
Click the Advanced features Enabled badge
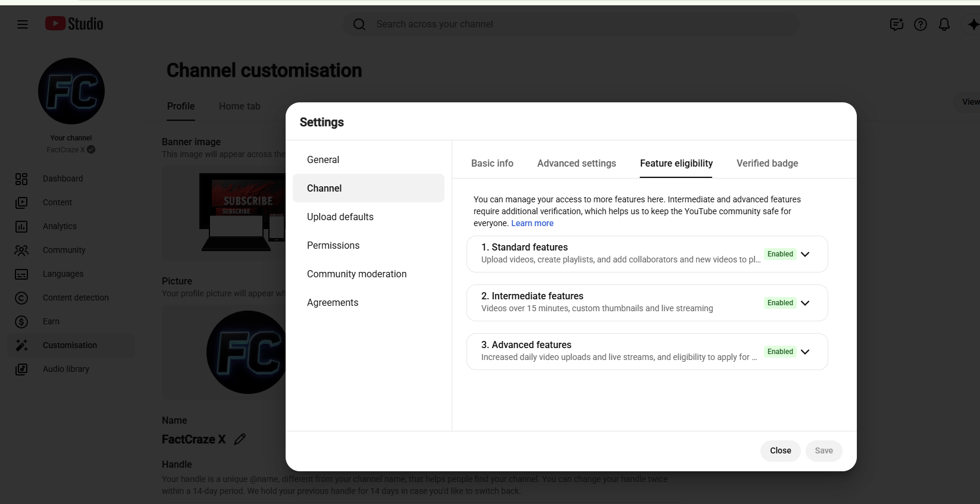tap(780, 352)
